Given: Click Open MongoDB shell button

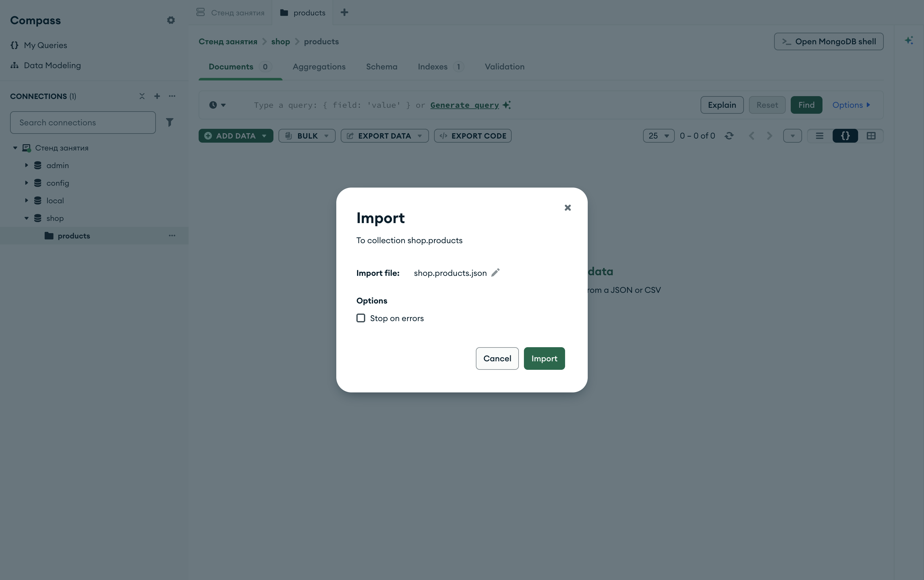Looking at the screenshot, I should [x=828, y=41].
